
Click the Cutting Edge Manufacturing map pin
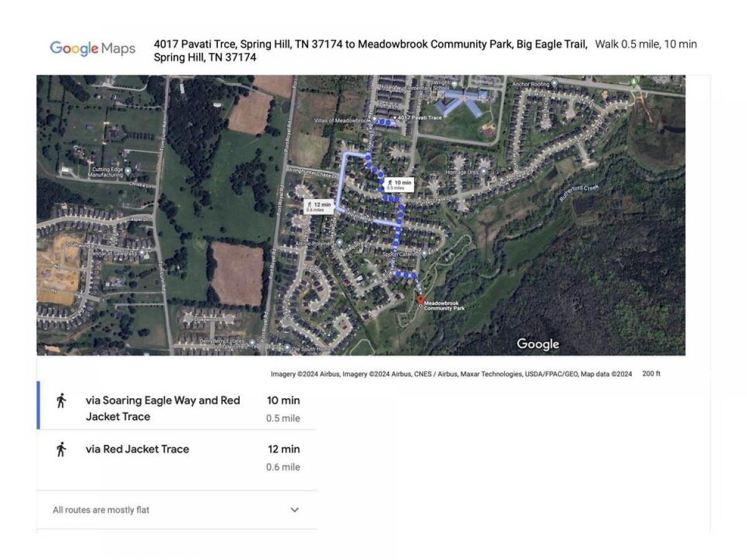pos(128,169)
